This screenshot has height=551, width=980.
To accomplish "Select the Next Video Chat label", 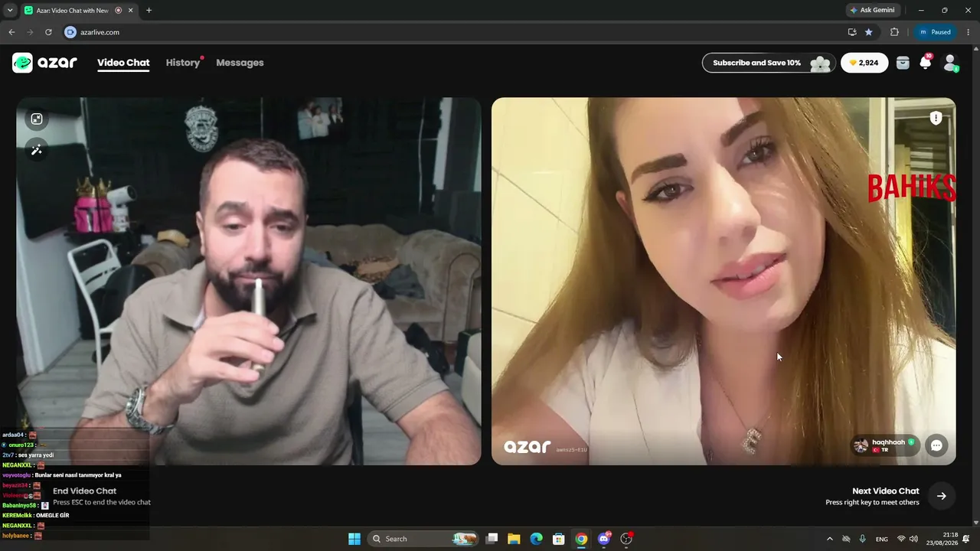I will (885, 491).
